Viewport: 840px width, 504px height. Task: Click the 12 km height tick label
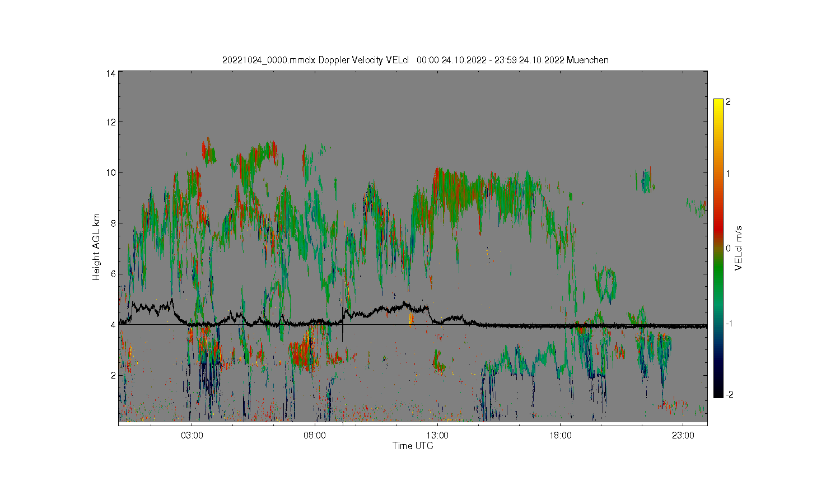point(111,122)
